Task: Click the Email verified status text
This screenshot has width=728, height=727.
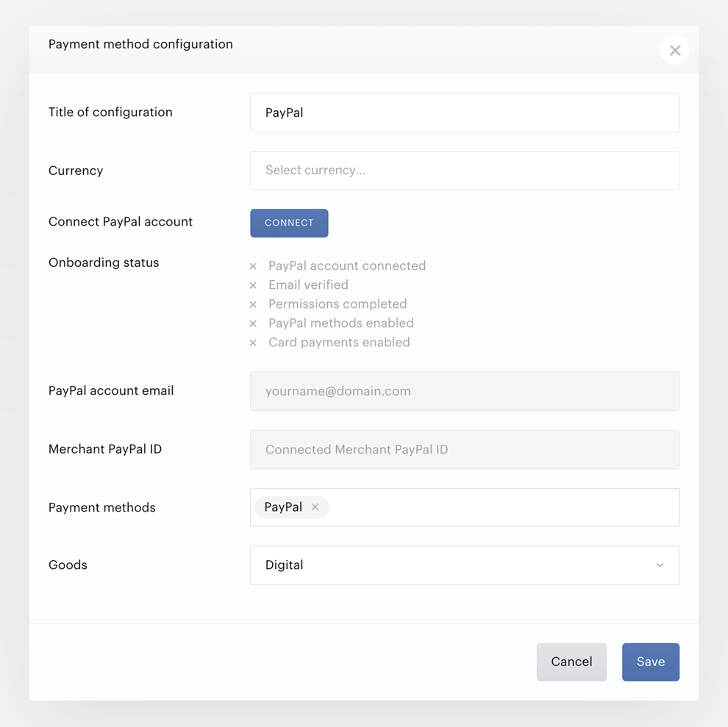Action: point(308,284)
